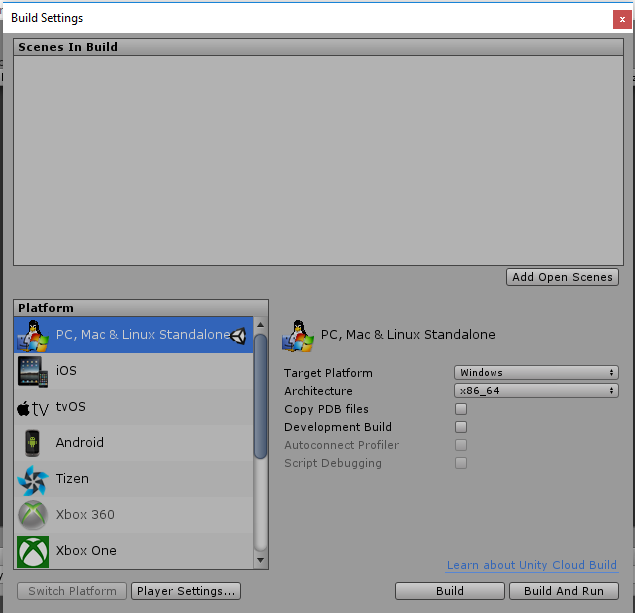Click the Android phone icon
This screenshot has height=613, width=635.
(x=32, y=443)
